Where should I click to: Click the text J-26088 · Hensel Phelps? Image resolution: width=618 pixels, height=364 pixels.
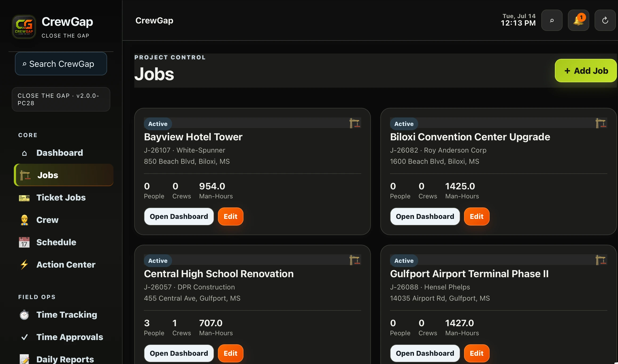(x=430, y=287)
